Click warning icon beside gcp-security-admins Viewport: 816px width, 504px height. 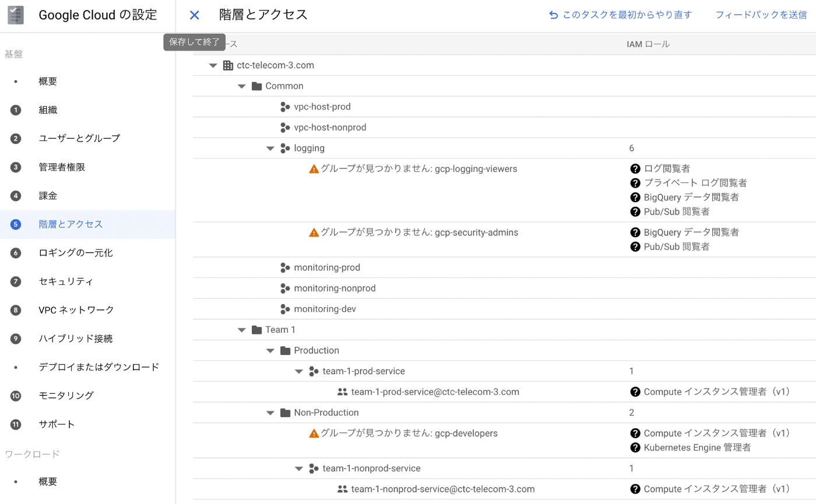click(314, 232)
